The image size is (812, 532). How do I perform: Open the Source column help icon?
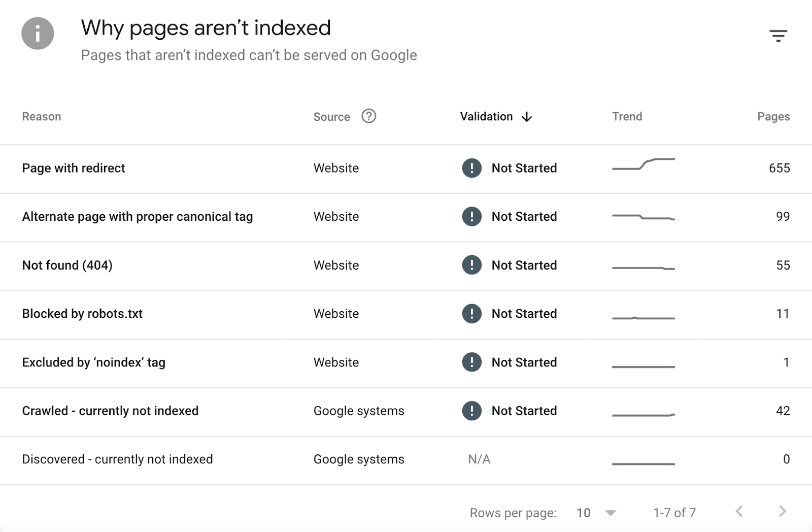[x=368, y=116]
